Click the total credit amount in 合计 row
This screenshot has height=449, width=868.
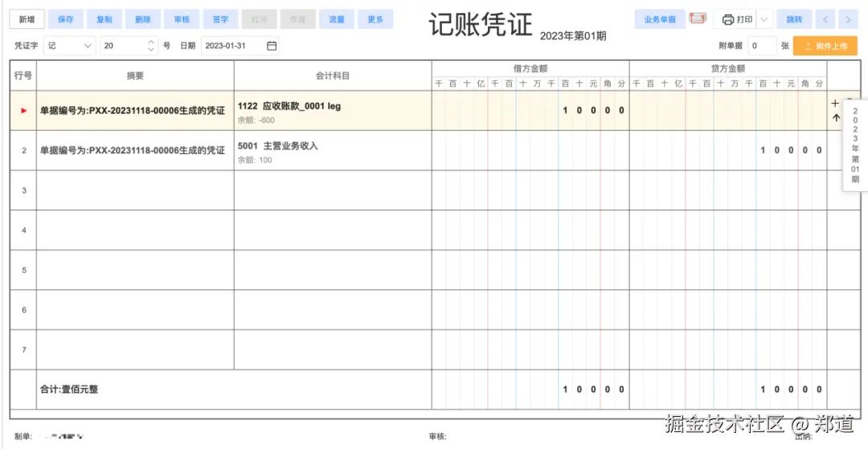point(792,390)
